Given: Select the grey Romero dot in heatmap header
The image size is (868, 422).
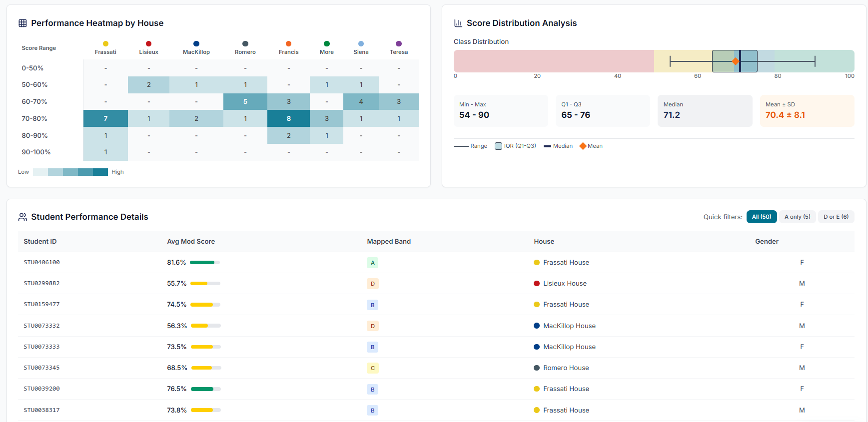Looking at the screenshot, I should click(245, 44).
